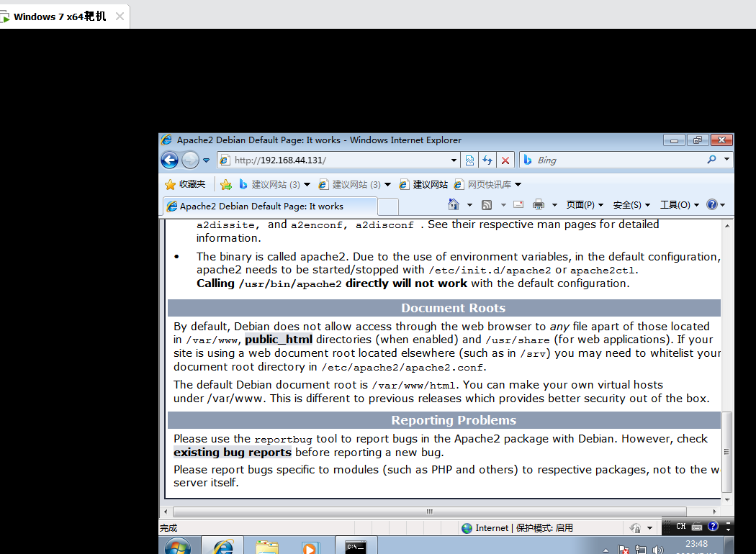
Task: Open the 安全(S) menu
Action: pyautogui.click(x=631, y=205)
